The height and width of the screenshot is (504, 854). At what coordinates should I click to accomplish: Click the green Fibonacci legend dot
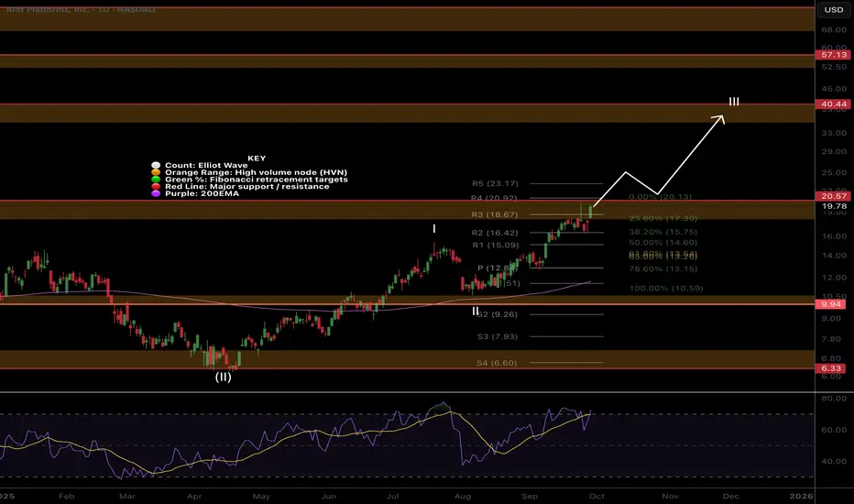pos(156,180)
